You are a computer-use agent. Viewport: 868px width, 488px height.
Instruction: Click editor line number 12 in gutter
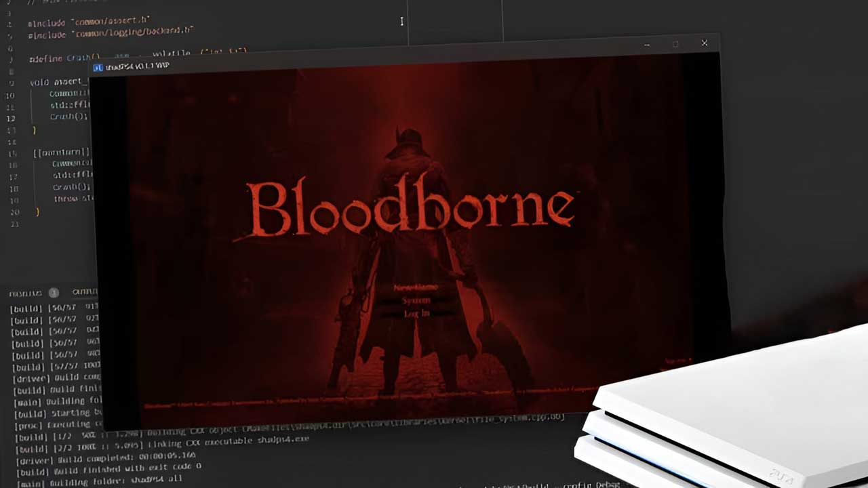[11, 118]
